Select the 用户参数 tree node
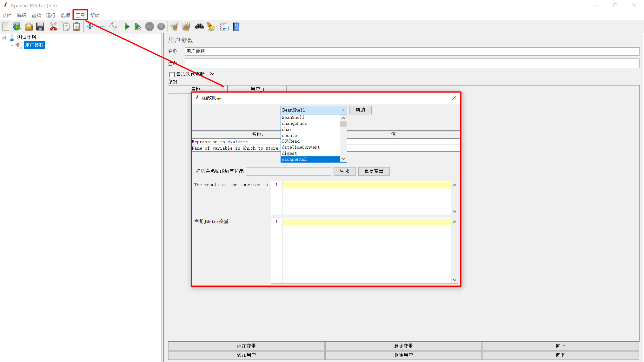This screenshot has width=644, height=362. (34, 45)
